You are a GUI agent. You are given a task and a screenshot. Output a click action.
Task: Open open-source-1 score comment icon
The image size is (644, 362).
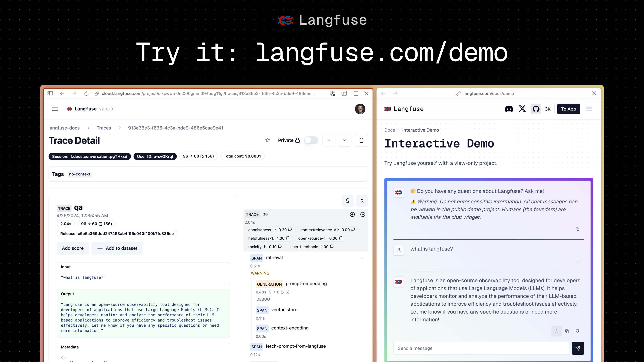(341, 238)
